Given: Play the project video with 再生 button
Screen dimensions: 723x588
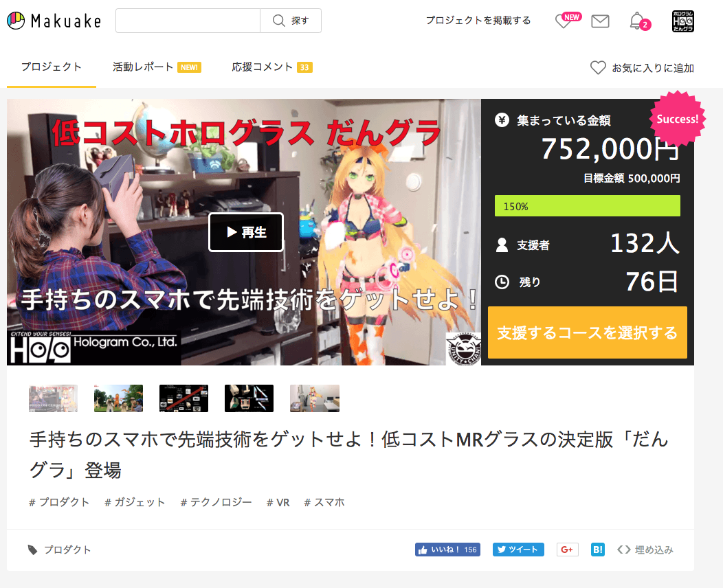Looking at the screenshot, I should pos(246,232).
